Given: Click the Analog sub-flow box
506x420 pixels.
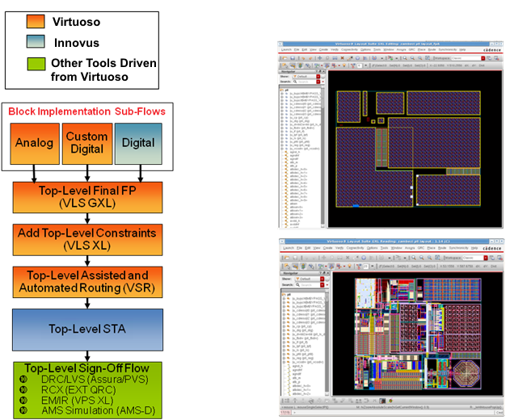Looking at the screenshot, I should pyautogui.click(x=35, y=144).
